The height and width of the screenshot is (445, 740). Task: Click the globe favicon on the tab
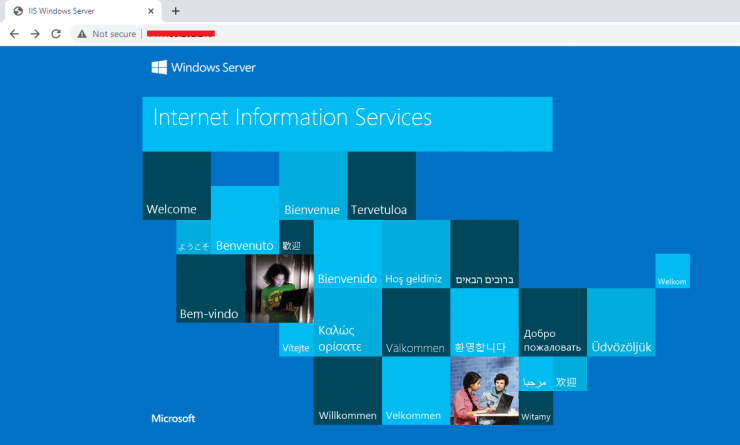pos(18,11)
